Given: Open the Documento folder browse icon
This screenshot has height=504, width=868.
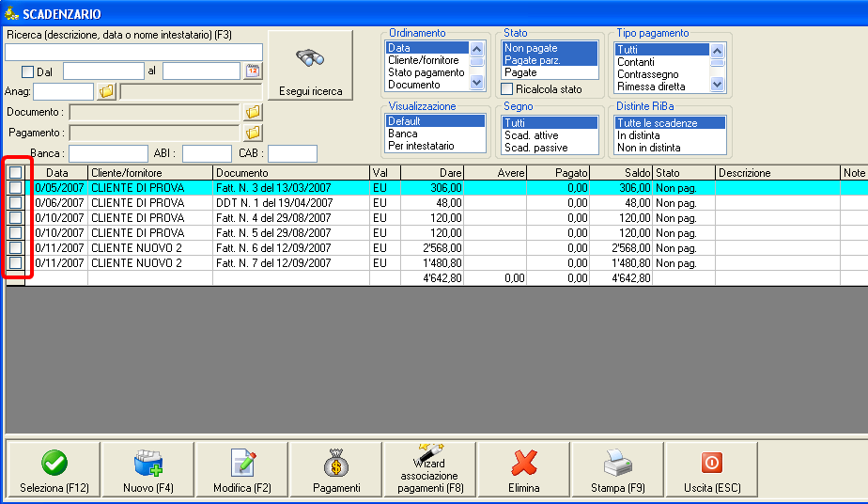Looking at the screenshot, I should [x=253, y=112].
